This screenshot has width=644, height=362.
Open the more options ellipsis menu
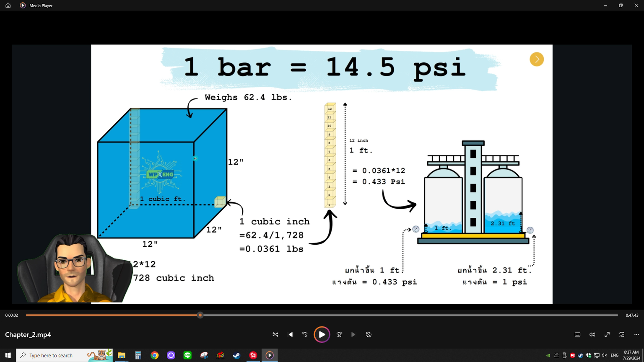tap(636, 335)
